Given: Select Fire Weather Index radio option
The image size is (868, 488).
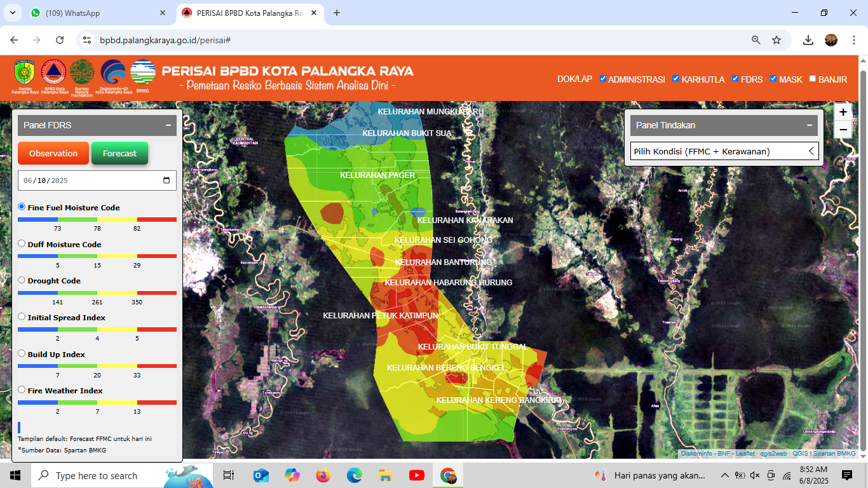Looking at the screenshot, I should point(22,390).
